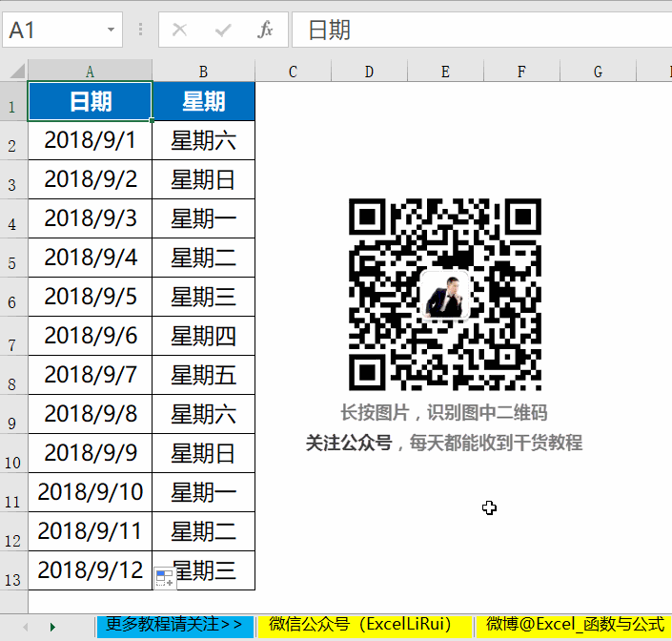The height and width of the screenshot is (641, 672).
Task: Click the formula bar containing 日期
Action: pos(481,30)
